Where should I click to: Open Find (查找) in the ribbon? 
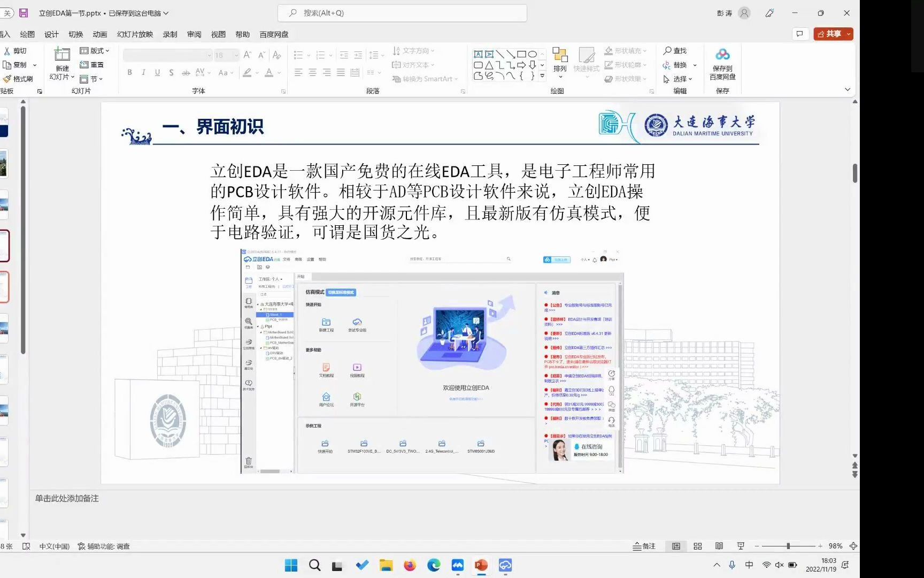(x=677, y=50)
